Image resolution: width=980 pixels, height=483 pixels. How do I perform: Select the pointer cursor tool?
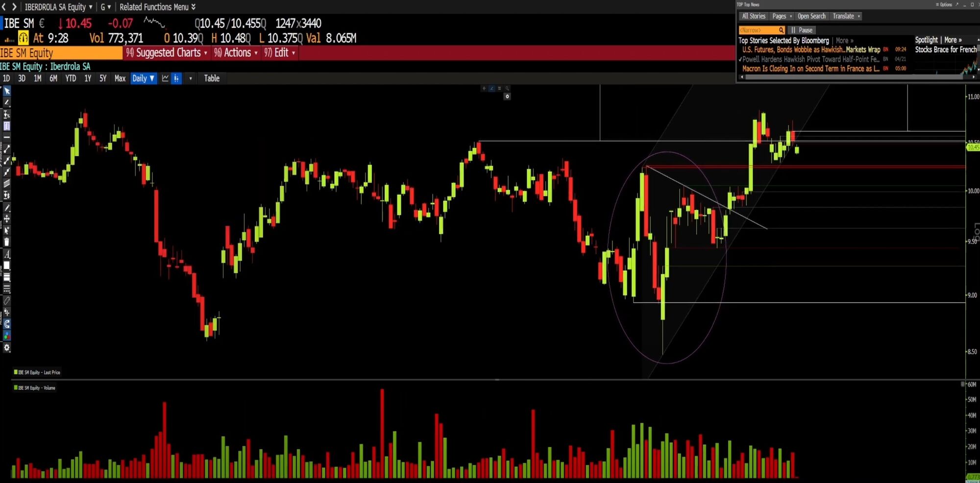tap(7, 91)
